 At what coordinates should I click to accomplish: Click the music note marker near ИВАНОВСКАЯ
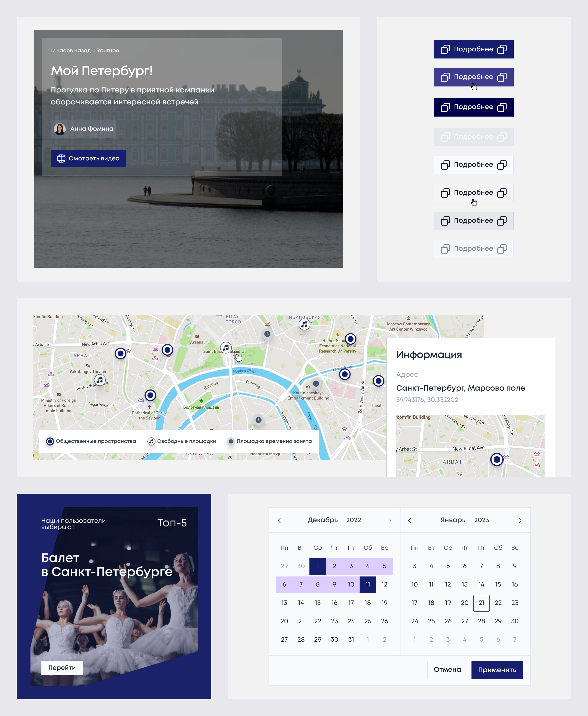point(304,324)
